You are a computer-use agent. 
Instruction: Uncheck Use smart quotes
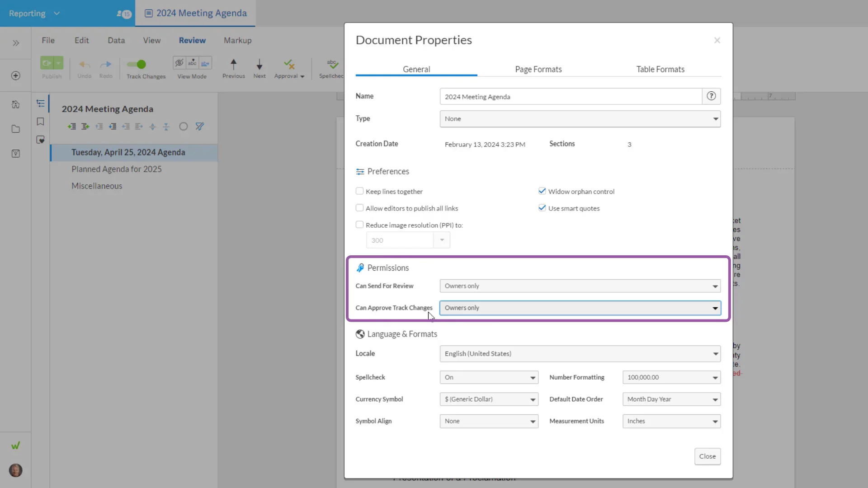coord(542,208)
